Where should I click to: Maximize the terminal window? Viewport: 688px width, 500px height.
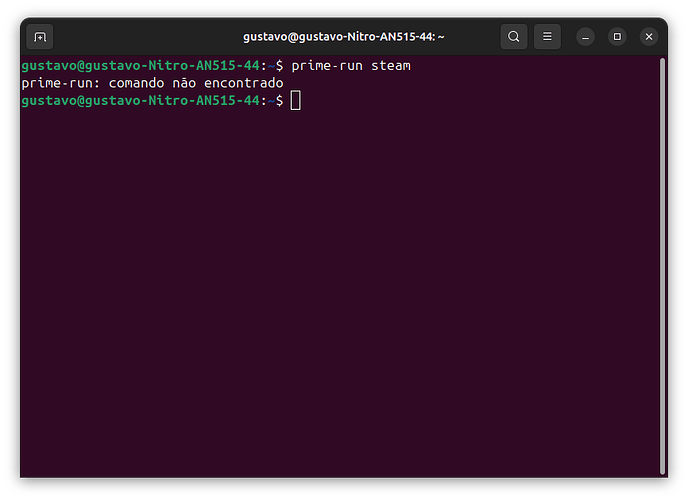pyautogui.click(x=617, y=37)
